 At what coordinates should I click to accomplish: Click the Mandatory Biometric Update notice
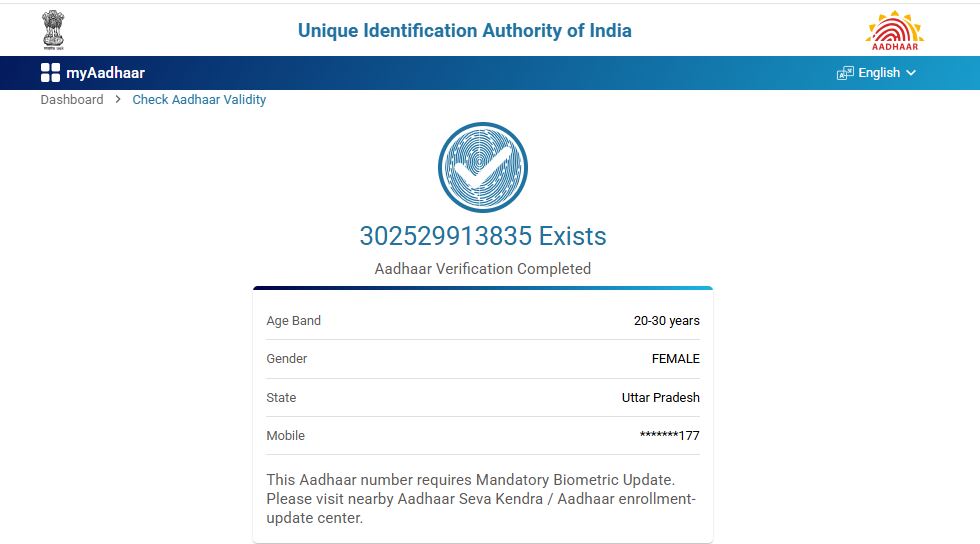[x=481, y=499]
